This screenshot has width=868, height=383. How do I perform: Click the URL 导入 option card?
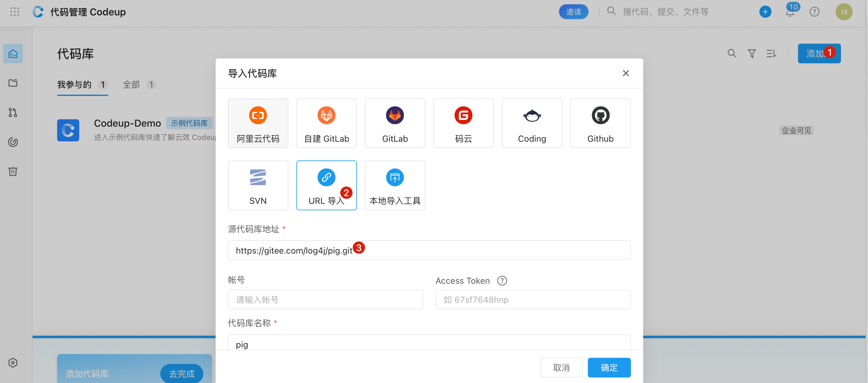[x=326, y=185]
